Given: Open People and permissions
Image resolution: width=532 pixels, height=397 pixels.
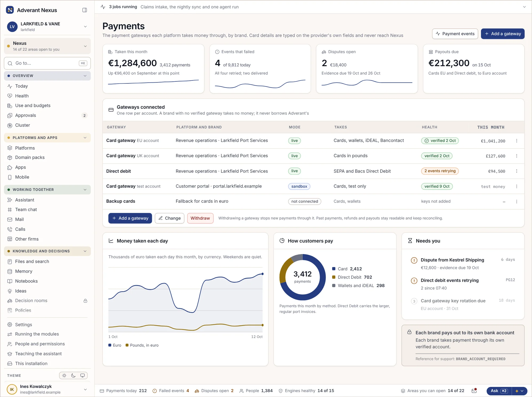Looking at the screenshot, I should point(47,344).
